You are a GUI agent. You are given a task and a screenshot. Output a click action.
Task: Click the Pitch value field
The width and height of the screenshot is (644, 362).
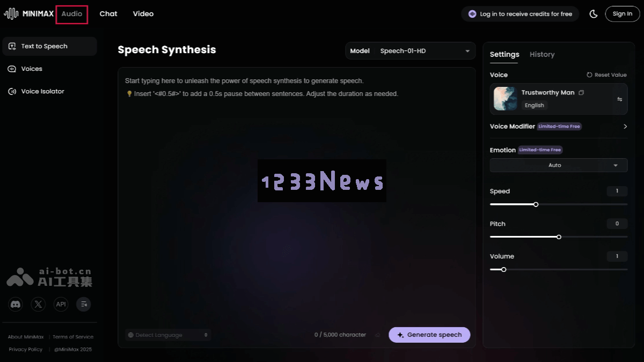coord(617,224)
